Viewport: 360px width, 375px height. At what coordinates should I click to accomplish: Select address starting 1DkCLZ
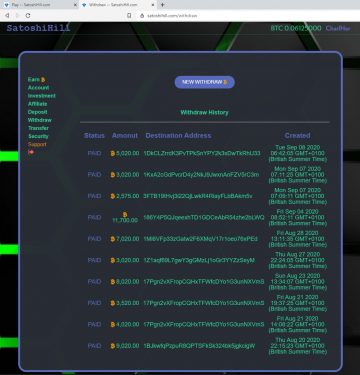point(202,153)
